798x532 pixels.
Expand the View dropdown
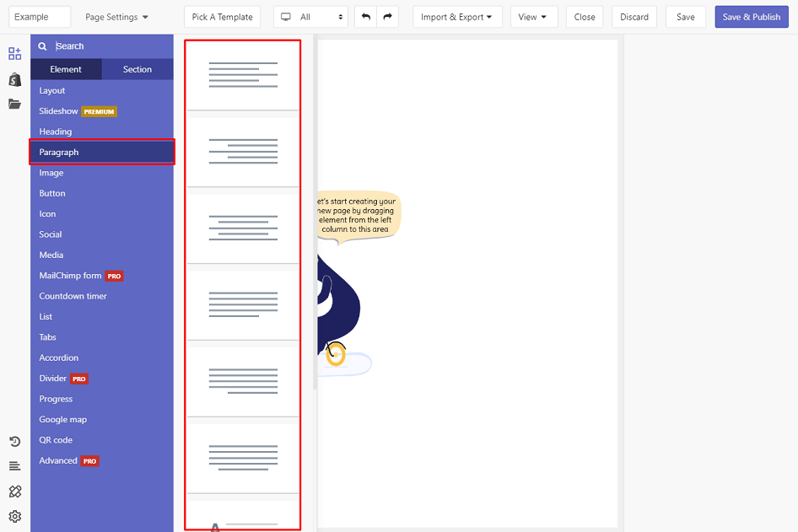tap(534, 17)
